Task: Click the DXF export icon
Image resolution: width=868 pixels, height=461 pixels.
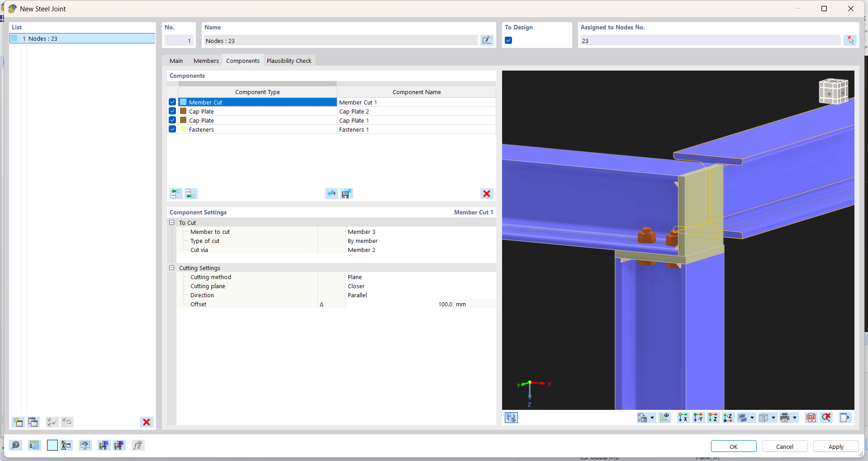Action: coord(811,418)
